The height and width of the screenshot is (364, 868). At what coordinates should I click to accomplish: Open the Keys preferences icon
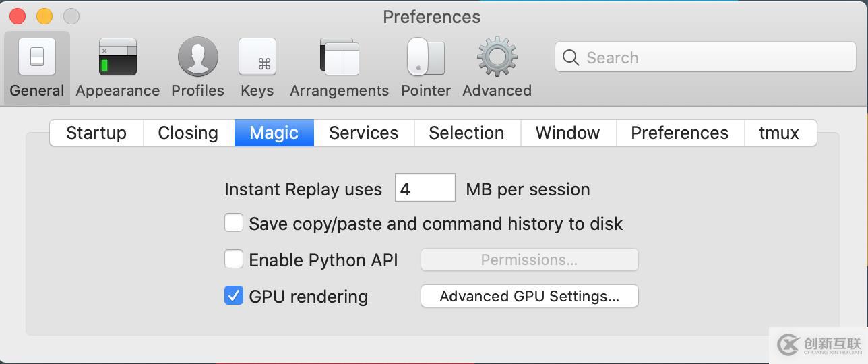click(257, 57)
